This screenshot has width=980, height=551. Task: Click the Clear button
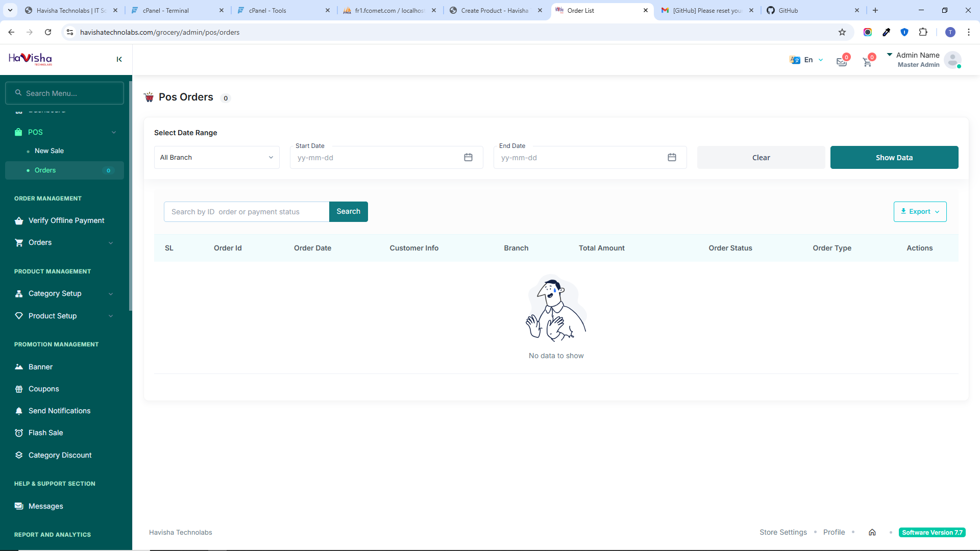761,157
